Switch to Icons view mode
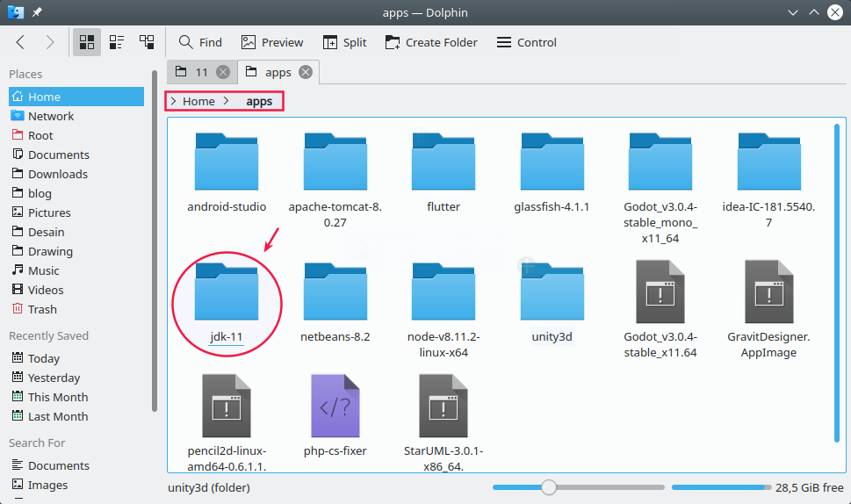Image resolution: width=851 pixels, height=504 pixels. point(87,42)
